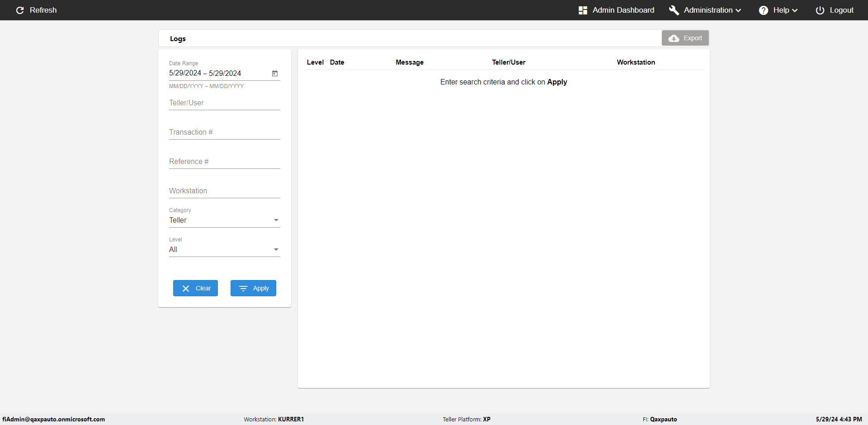Click the X icon on Clear button
Image resolution: width=868 pixels, height=425 pixels.
186,288
